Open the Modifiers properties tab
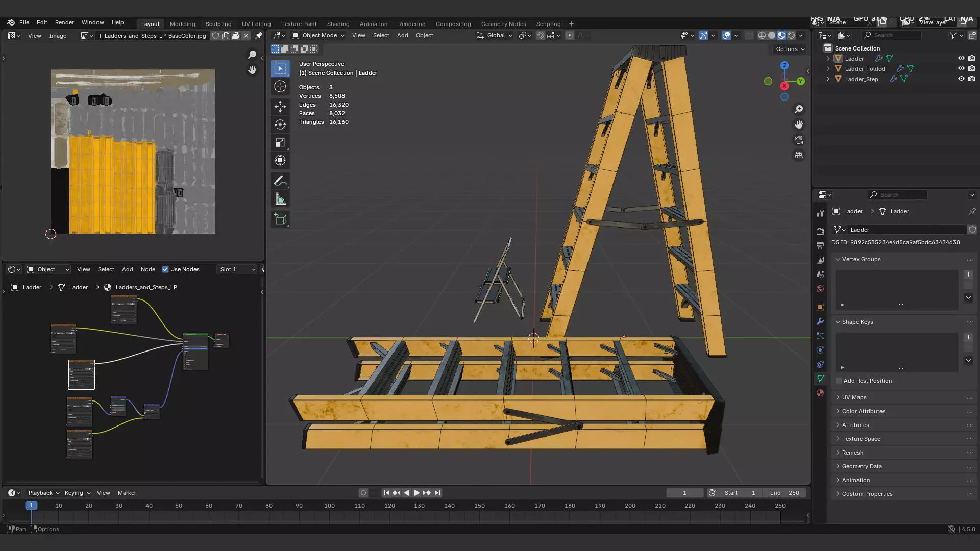980x551 pixels. 820,321
